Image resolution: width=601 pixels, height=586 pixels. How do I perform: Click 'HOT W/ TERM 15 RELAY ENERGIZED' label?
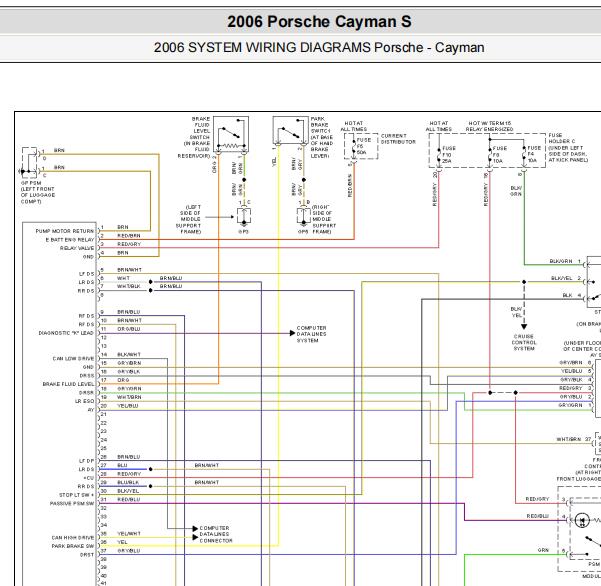(489, 126)
